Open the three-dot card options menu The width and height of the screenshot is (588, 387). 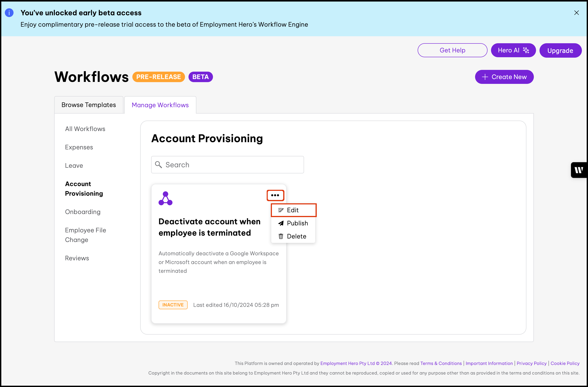[x=275, y=195]
